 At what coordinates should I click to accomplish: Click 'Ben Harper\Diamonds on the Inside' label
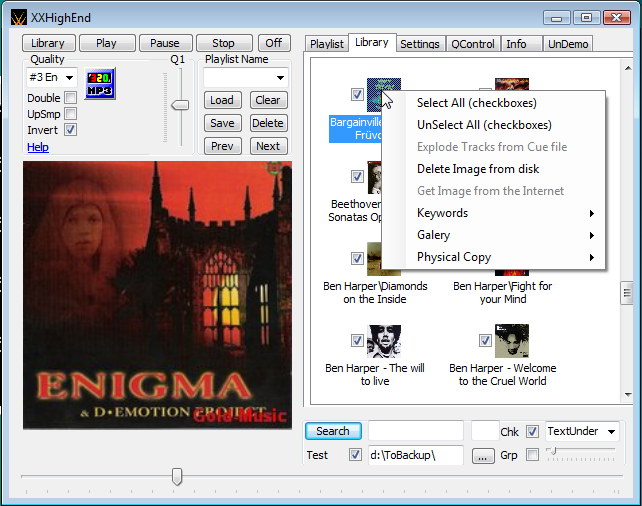[x=375, y=293]
